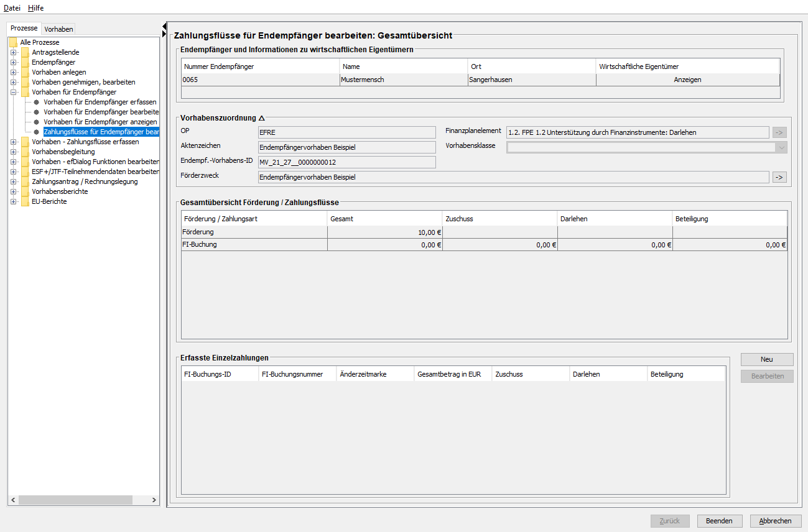Screen dimensions: 808x532
Task: Expand Vorhaben - efDialog Funktionen node
Action: pyautogui.click(x=14, y=162)
